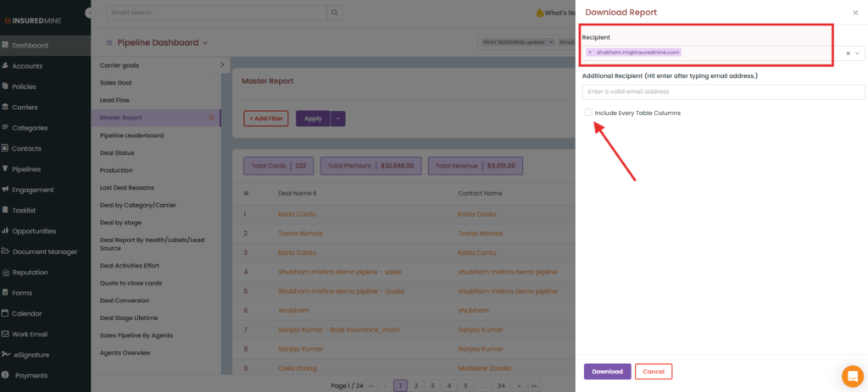Remove shubham.mi@insuredmine.com recipient chip
This screenshot has height=392, width=868.
click(x=590, y=52)
